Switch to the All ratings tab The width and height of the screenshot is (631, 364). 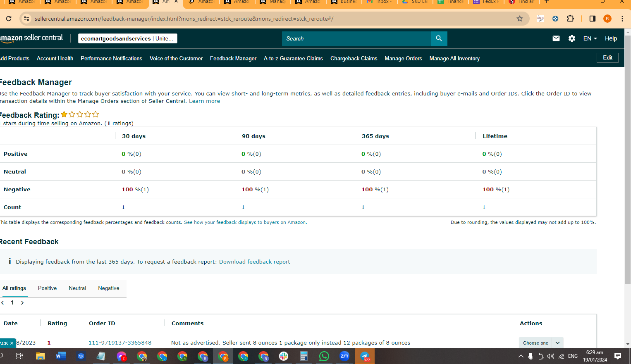pos(14,288)
